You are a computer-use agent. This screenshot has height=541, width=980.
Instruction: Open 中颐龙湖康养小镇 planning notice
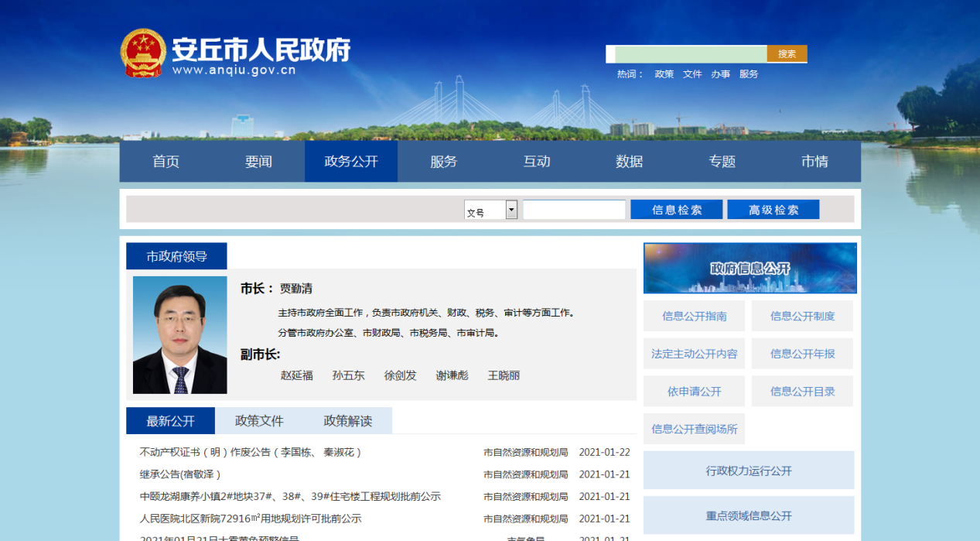pyautogui.click(x=290, y=497)
